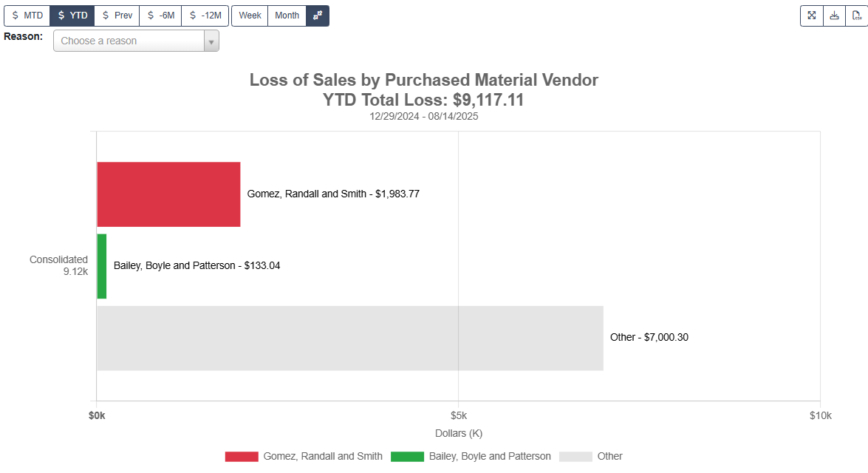Click the dollar icon in MTD button
The width and height of the screenshot is (868, 473).
point(14,15)
